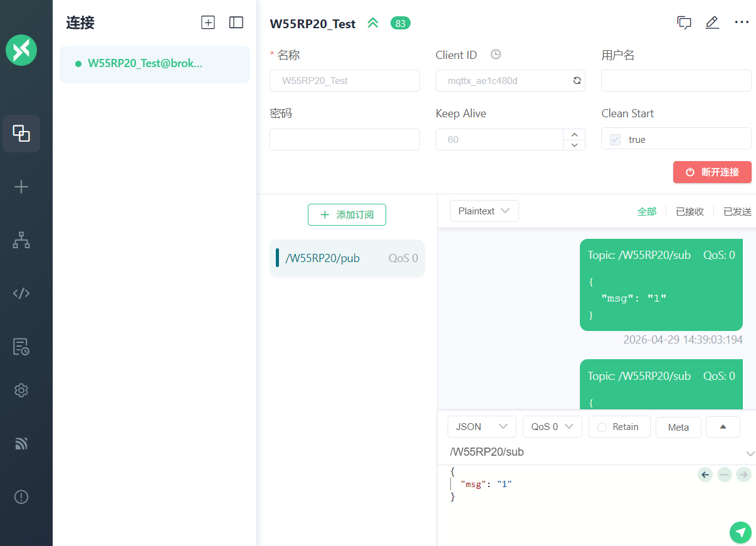Open the Plaintext format dropdown
The height and width of the screenshot is (546, 756).
point(485,211)
